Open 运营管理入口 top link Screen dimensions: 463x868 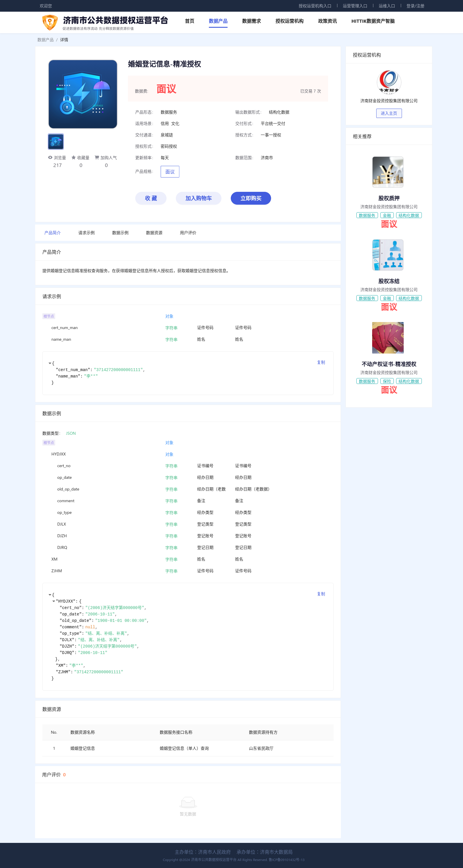click(x=355, y=6)
